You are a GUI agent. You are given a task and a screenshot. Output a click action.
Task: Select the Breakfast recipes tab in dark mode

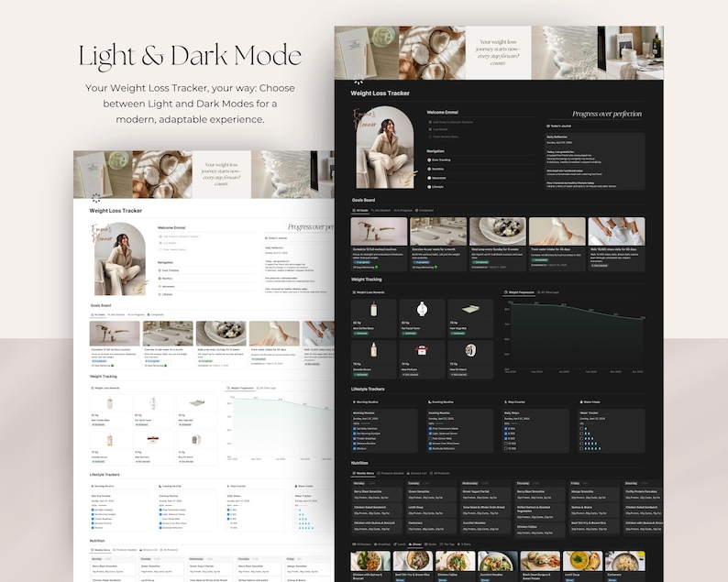pyautogui.click(x=382, y=544)
